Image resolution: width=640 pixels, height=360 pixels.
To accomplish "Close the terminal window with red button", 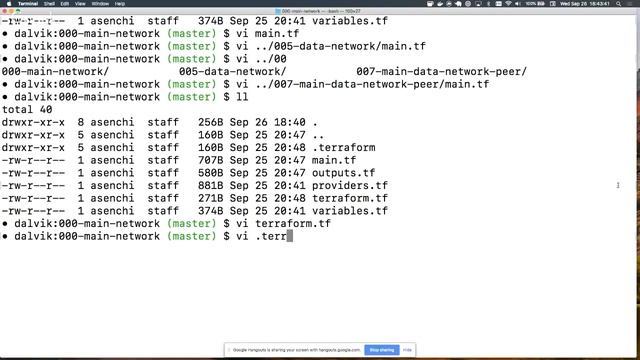I will pos(4,11).
